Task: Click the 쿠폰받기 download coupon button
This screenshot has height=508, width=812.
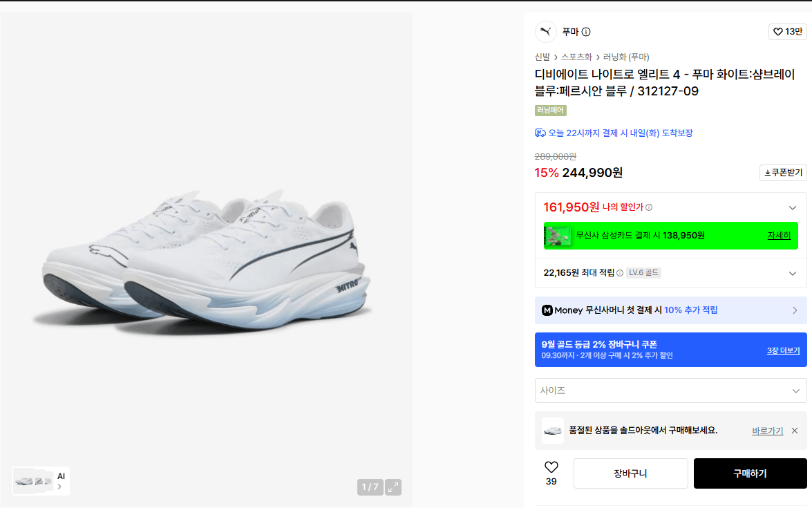Action: pos(783,172)
